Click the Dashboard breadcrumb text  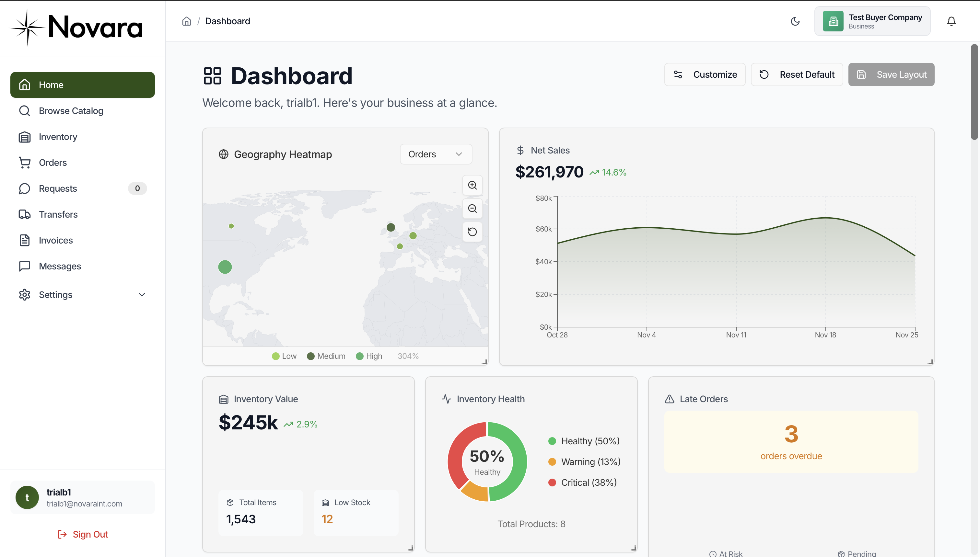click(x=227, y=21)
